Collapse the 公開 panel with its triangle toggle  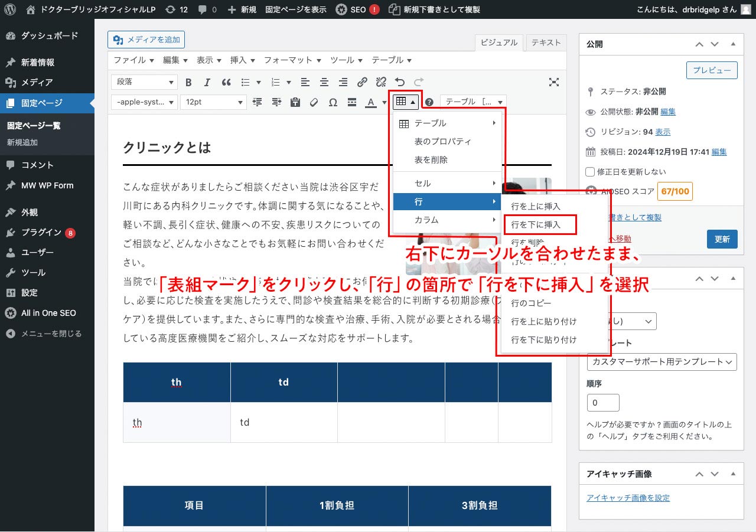[733, 44]
